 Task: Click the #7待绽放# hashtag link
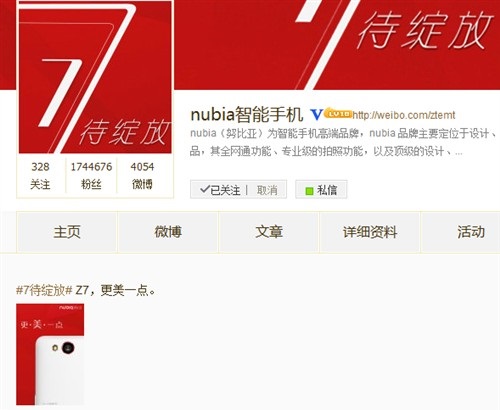44,290
